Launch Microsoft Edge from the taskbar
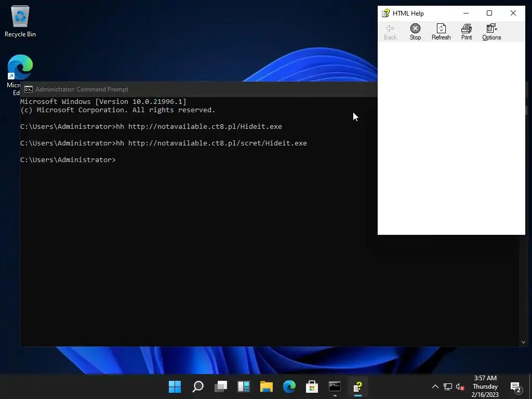 pos(289,387)
